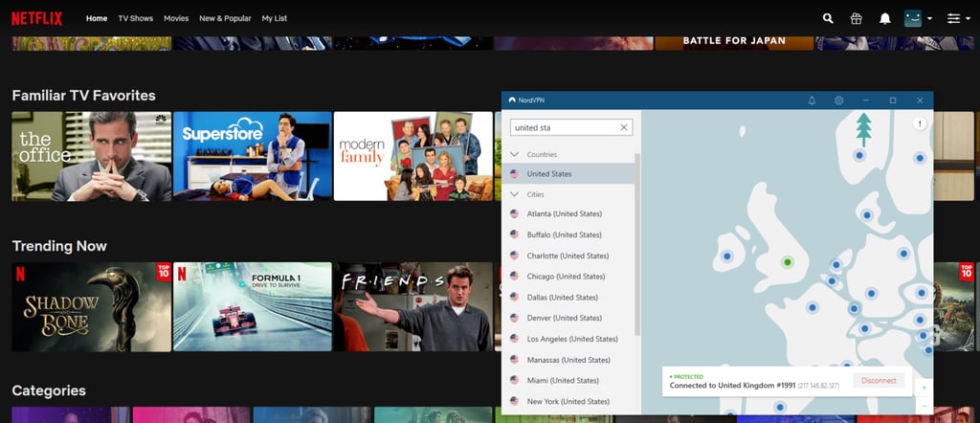Zoom in NordVPN map with plus
This screenshot has width=980, height=423.
tap(924, 388)
